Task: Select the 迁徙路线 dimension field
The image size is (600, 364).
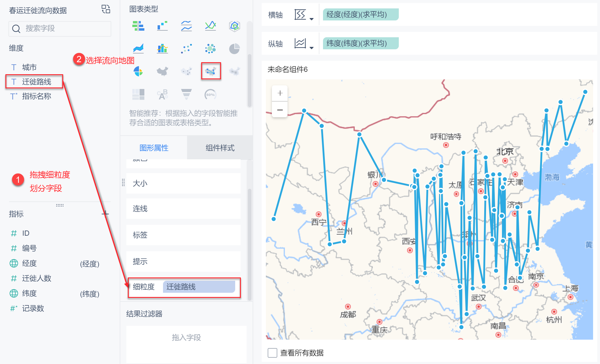Action: coord(36,82)
